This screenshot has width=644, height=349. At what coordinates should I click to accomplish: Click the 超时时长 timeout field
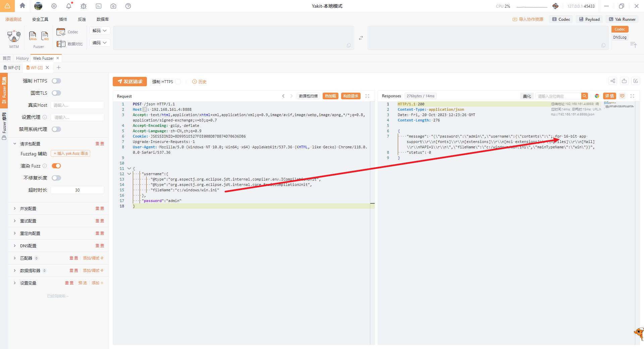point(77,190)
